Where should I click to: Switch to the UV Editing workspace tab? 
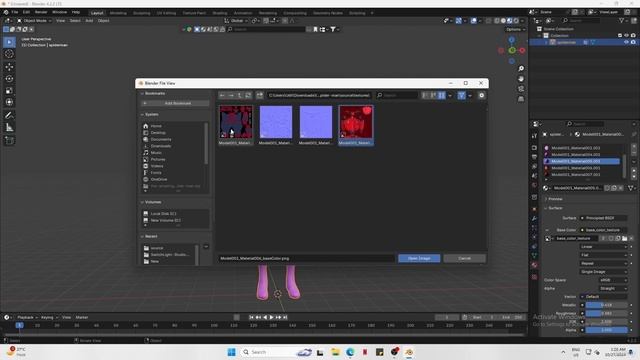(166, 13)
